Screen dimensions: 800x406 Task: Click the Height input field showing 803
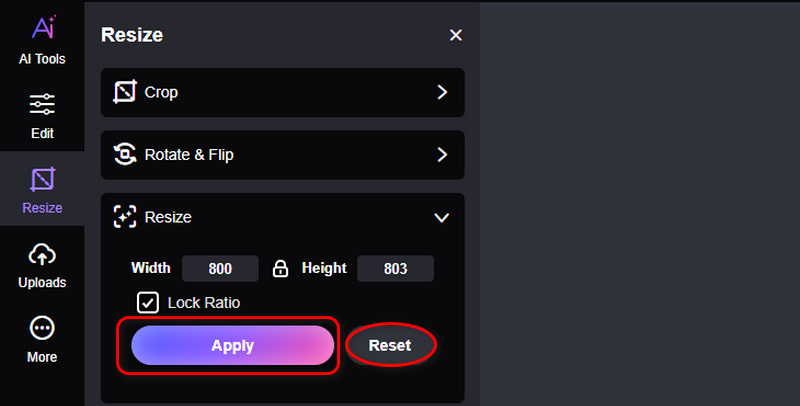pyautogui.click(x=395, y=268)
